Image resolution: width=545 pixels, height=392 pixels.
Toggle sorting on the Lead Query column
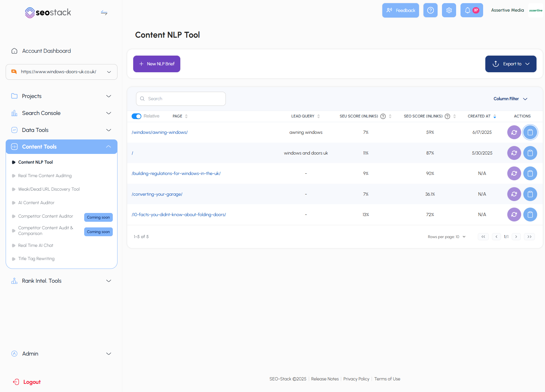pos(319,116)
